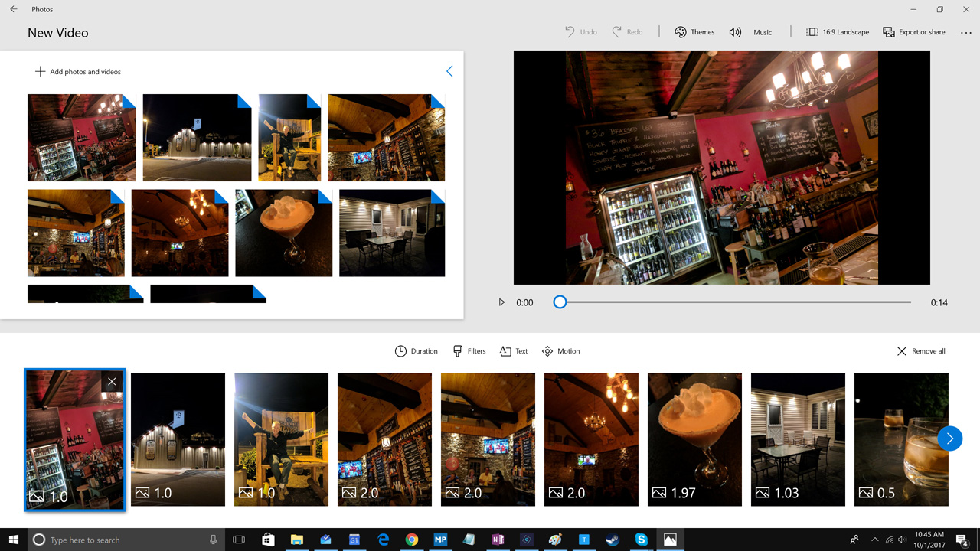The height and width of the screenshot is (551, 980).
Task: Click the speaker volume icon
Action: click(x=734, y=31)
